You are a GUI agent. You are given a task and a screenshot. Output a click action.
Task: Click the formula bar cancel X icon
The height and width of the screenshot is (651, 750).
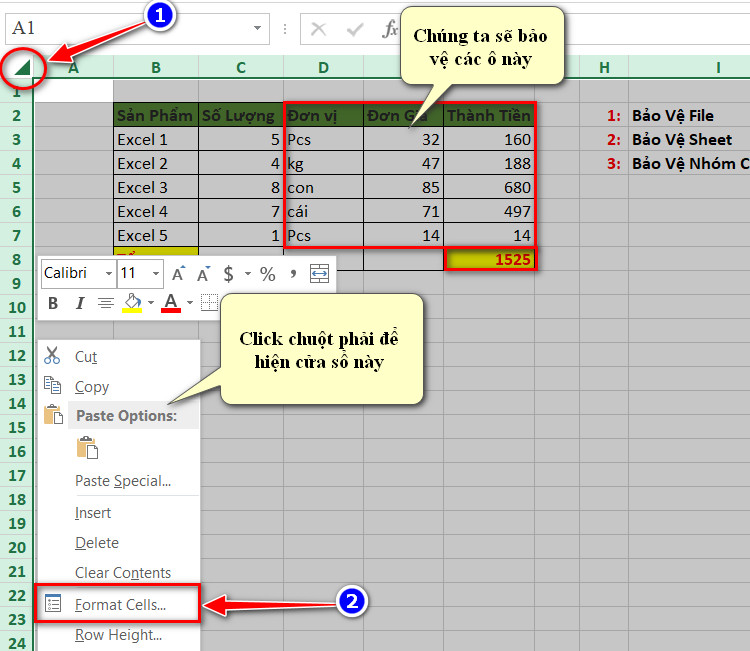click(319, 29)
